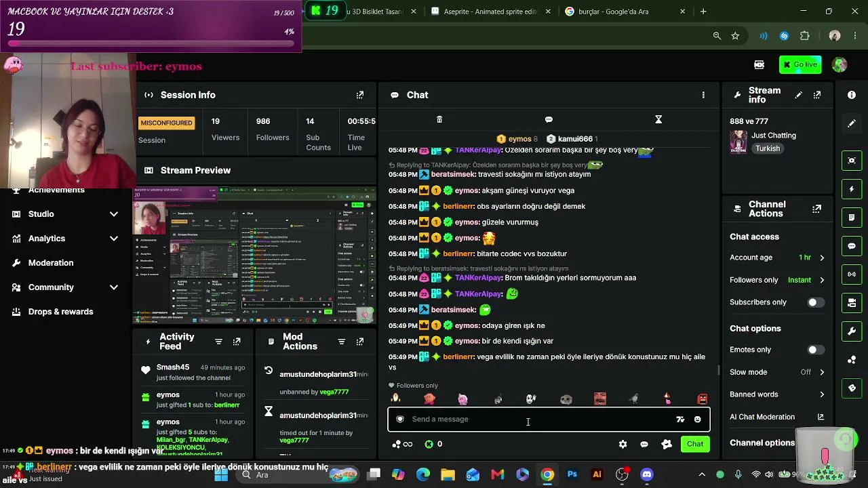Pop out the Channel Actions panel
868x488 pixels.
(817, 209)
